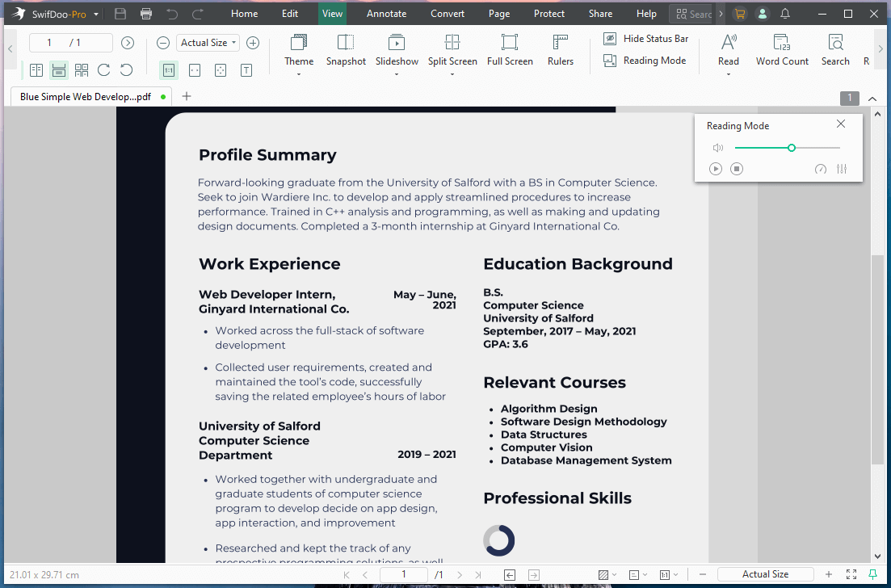Play the text-to-speech reading
The image size is (891, 588).
click(x=716, y=168)
